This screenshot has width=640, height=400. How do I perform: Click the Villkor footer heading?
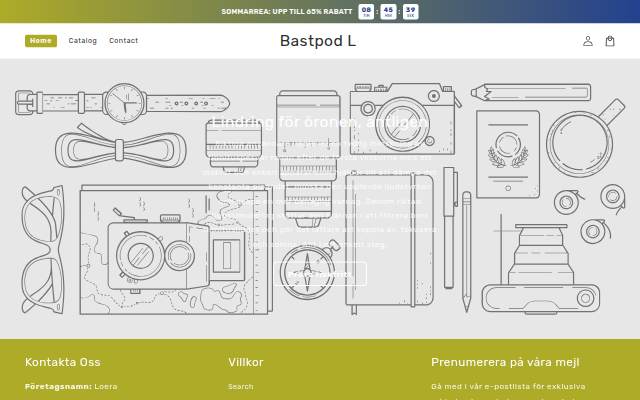click(x=246, y=362)
